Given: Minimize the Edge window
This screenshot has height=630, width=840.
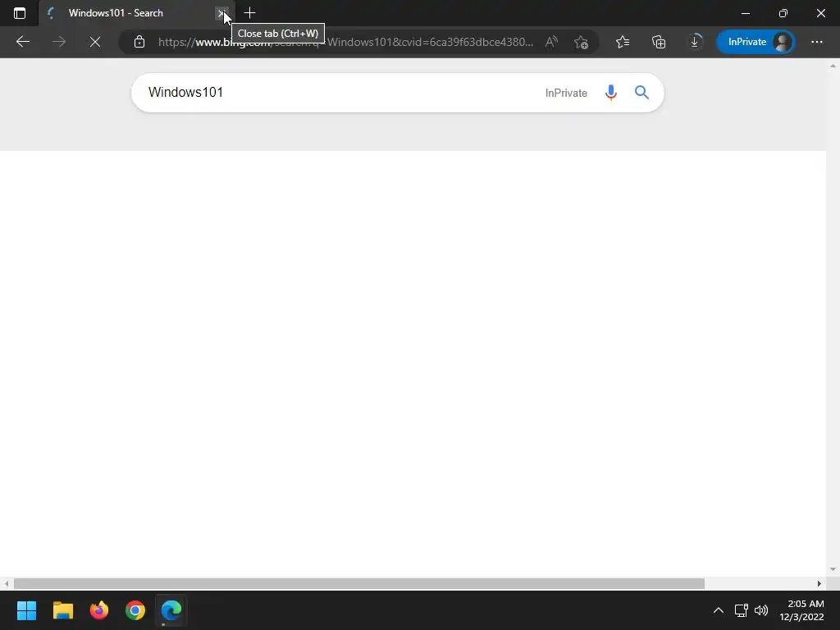Looking at the screenshot, I should 745,13.
